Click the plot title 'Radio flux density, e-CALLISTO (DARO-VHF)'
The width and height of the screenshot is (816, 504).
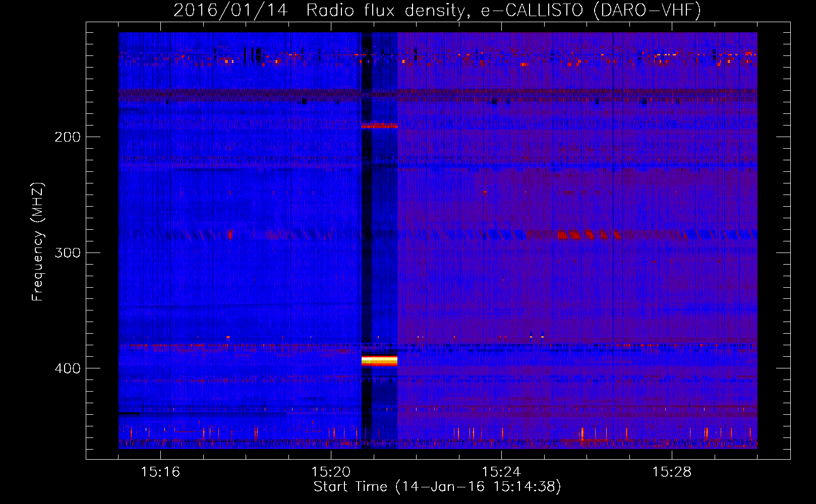503,10
